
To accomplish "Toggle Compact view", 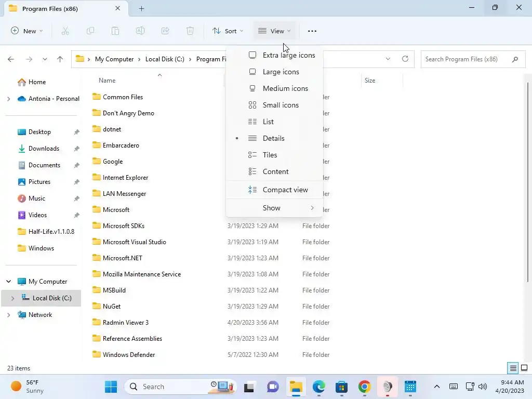I will 274,190.
